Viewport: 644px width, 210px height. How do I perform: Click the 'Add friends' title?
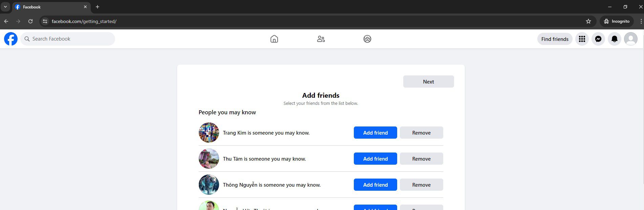321,95
